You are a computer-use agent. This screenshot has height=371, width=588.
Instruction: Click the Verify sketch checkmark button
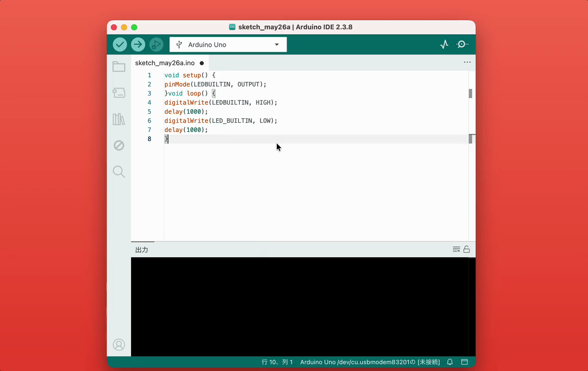pos(120,44)
